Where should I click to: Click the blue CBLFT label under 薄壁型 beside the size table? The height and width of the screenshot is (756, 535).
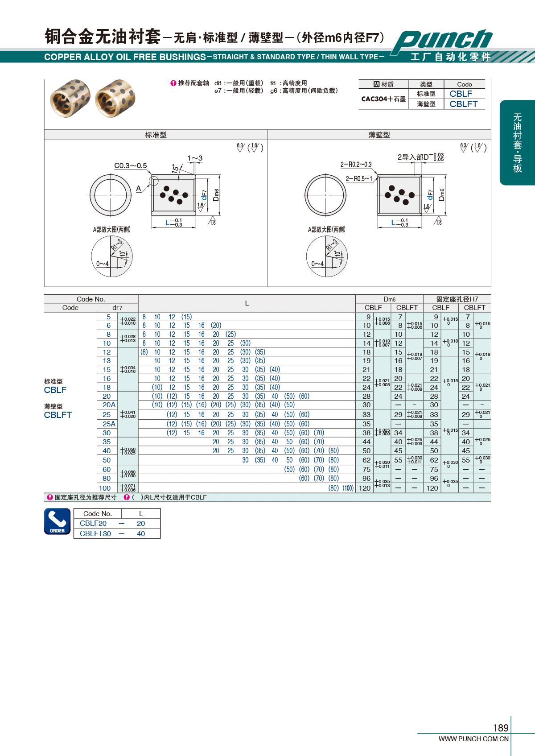58,415
